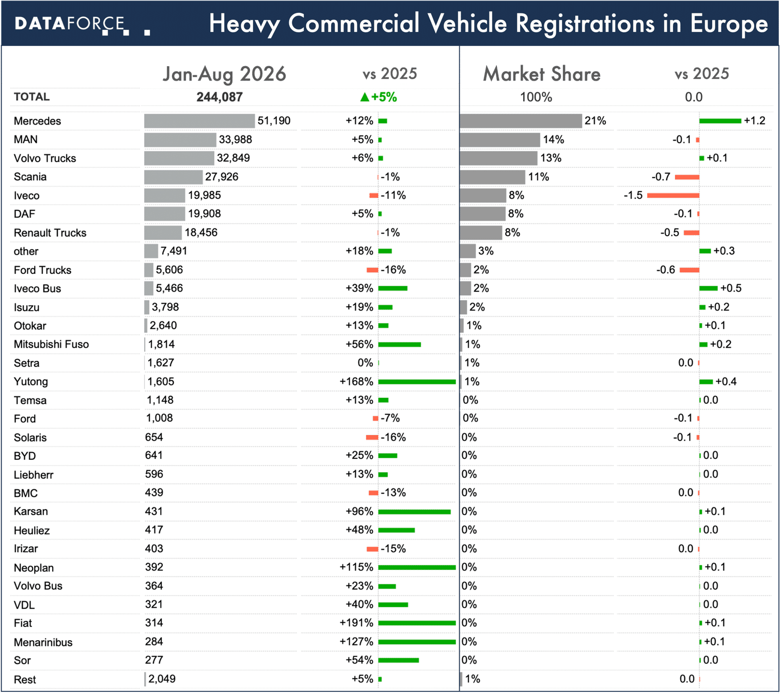Select the 'TOTAL' row label

pos(32,97)
